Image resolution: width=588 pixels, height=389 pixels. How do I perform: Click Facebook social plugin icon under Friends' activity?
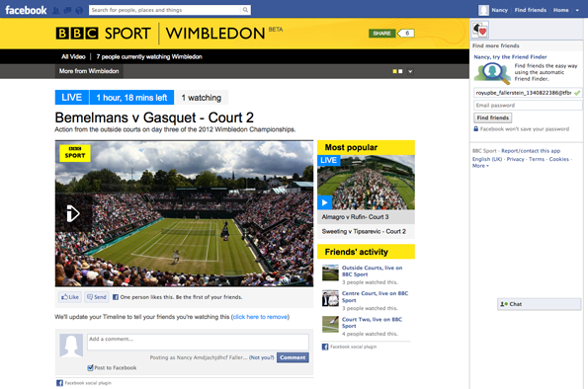tap(325, 347)
